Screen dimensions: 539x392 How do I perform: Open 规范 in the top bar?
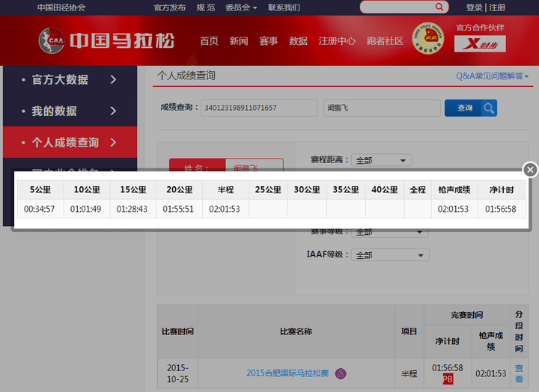(x=206, y=7)
